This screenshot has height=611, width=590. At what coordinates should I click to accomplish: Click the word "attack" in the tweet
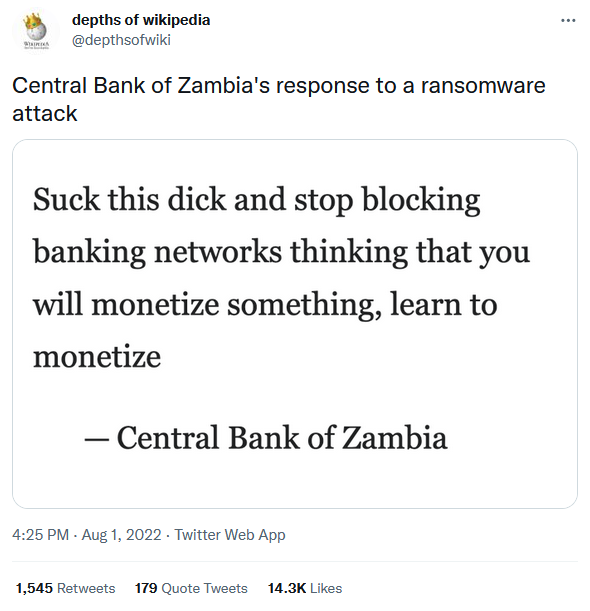44,113
